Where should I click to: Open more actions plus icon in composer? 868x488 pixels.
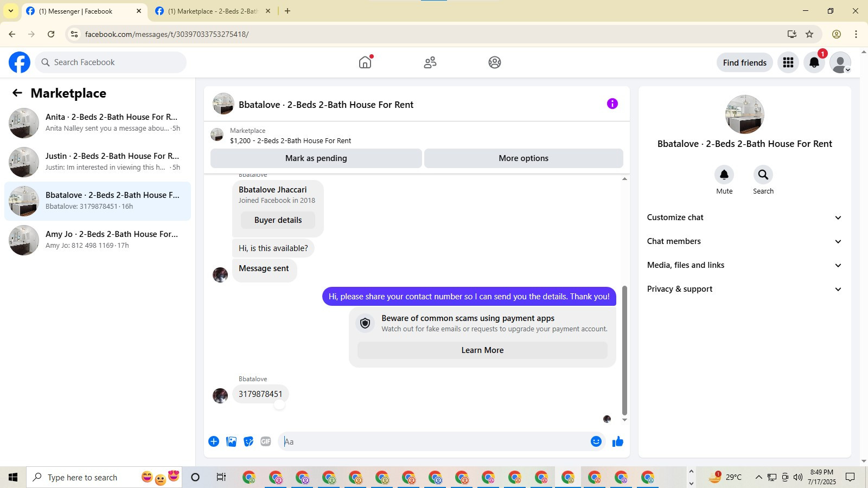coord(214,441)
